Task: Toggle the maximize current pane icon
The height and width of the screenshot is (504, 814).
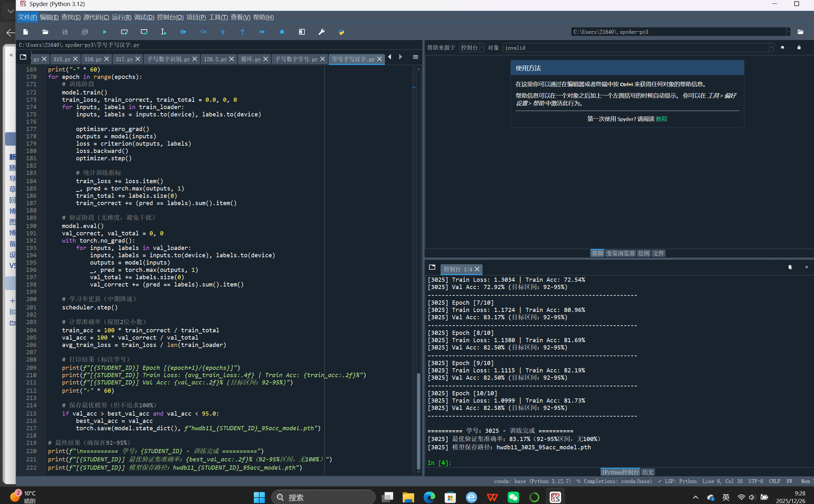Action: point(302,32)
